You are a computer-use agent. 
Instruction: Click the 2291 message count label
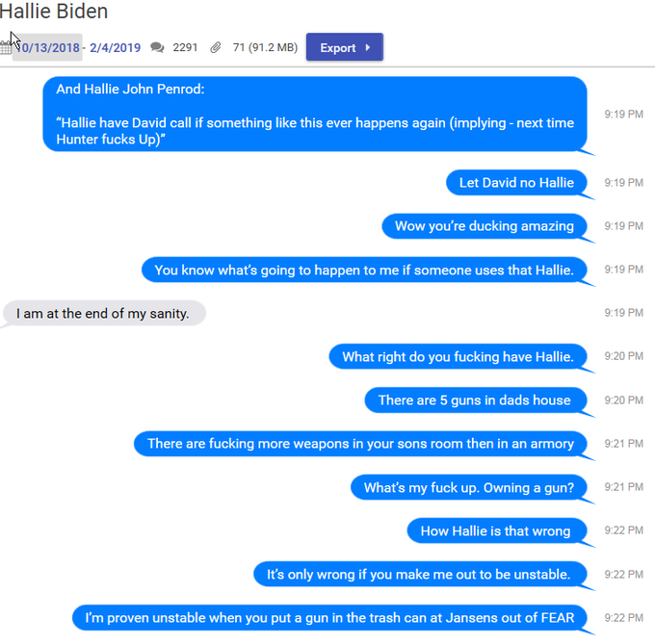tap(185, 47)
